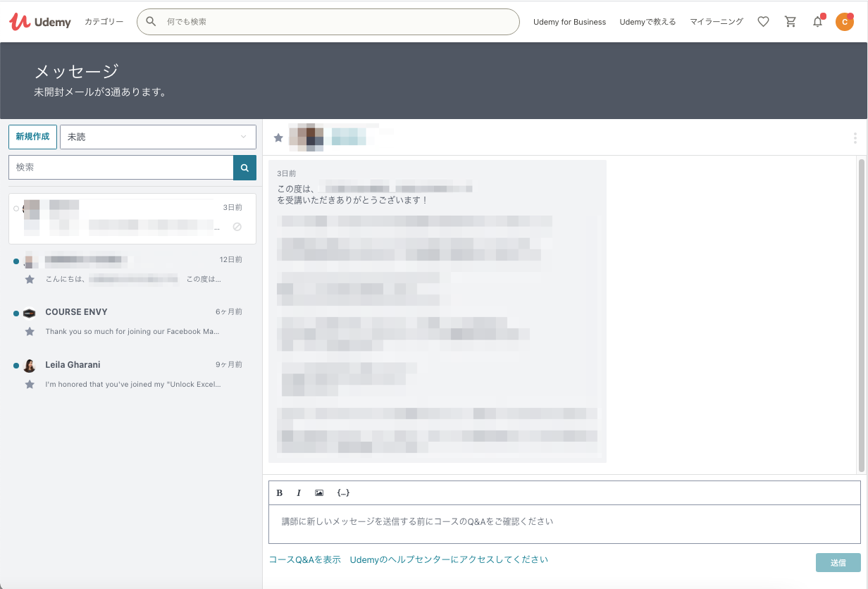This screenshot has width=868, height=589.
Task: Expand the 未読 filter dropdown
Action: pyautogui.click(x=158, y=137)
